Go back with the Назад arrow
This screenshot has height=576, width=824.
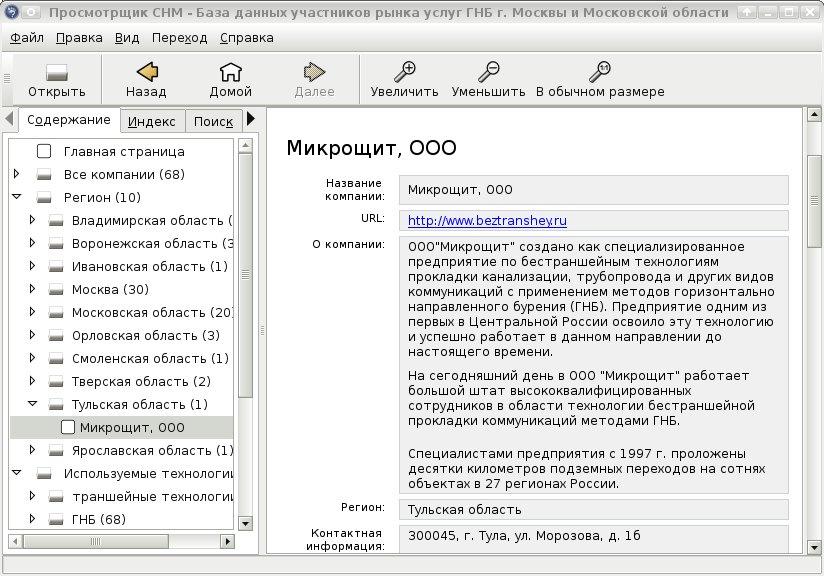(147, 72)
